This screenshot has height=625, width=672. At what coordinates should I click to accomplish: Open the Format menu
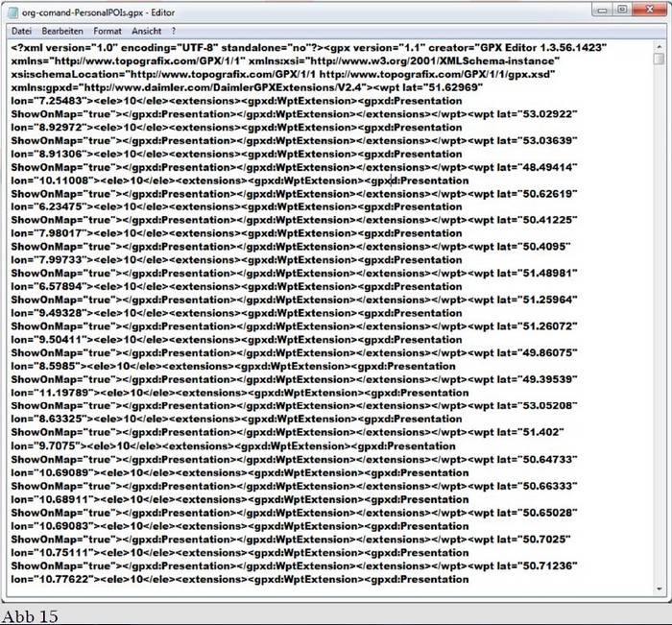click(108, 31)
